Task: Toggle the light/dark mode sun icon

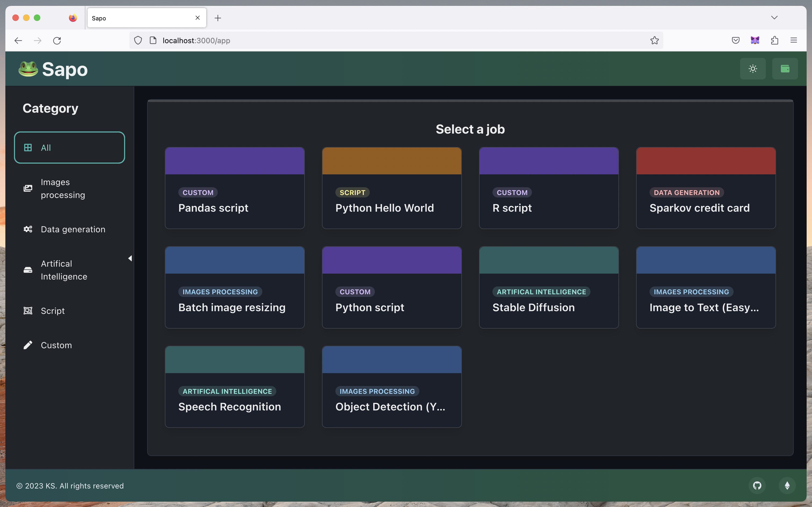Action: click(x=753, y=68)
